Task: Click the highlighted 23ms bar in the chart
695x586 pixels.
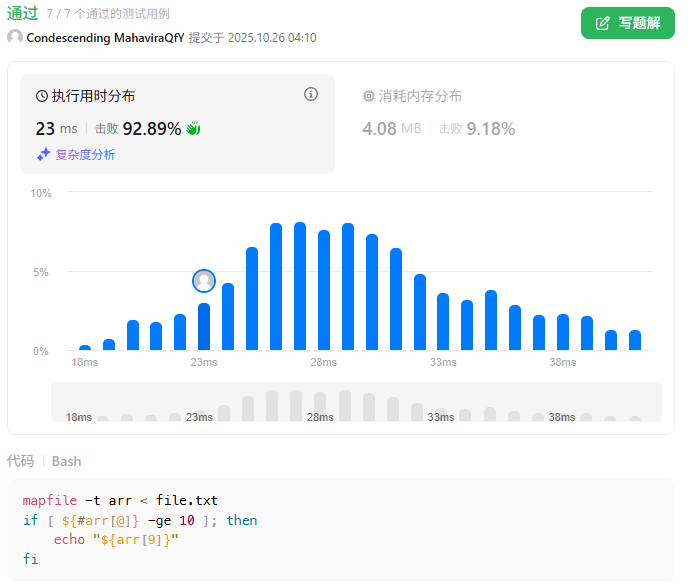Action: coord(204,327)
